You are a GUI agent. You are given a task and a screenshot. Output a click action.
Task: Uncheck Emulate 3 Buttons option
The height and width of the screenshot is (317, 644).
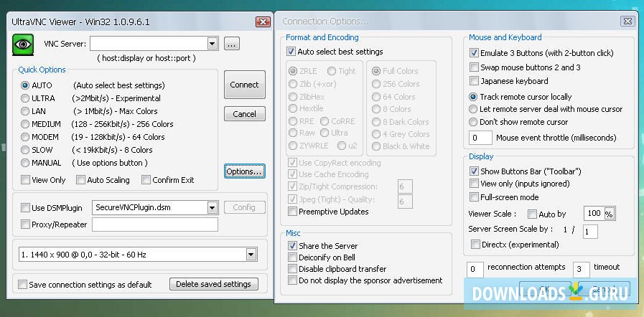point(474,53)
